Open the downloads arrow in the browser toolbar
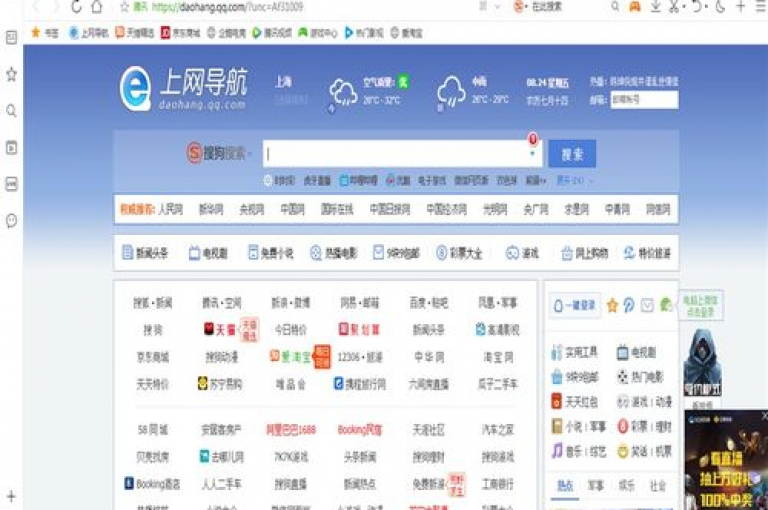This screenshot has height=510, width=768. [x=655, y=7]
